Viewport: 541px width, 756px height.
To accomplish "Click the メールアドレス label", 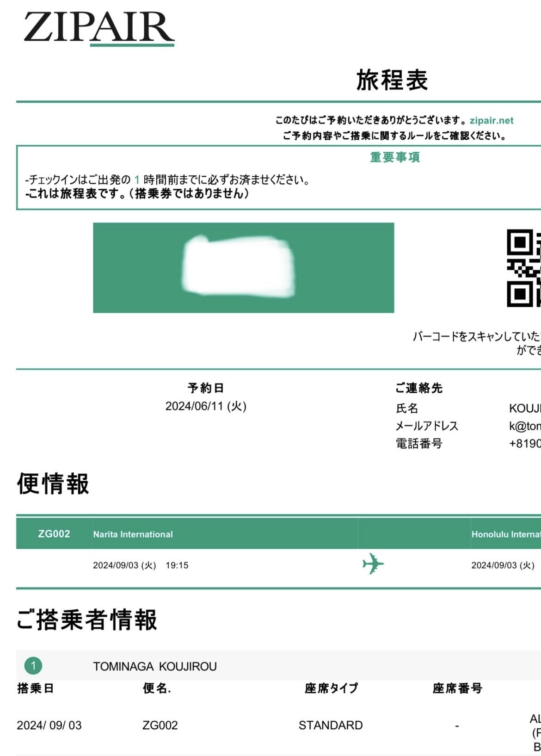I will point(426,426).
